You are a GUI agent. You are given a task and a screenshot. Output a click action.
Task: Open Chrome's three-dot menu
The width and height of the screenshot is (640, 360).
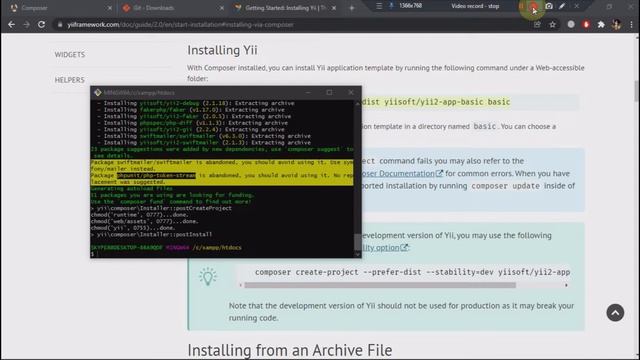tap(631, 24)
